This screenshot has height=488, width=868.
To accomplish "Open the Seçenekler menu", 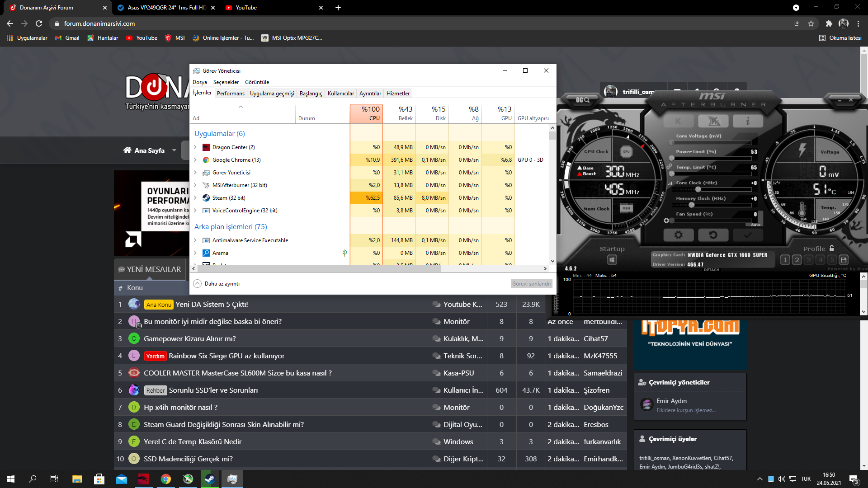I will click(226, 82).
